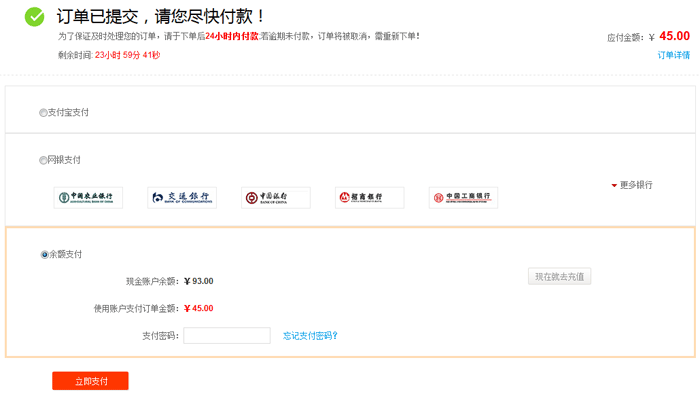Choose the Bank of China logo
The height and width of the screenshot is (394, 700).
coord(276,198)
